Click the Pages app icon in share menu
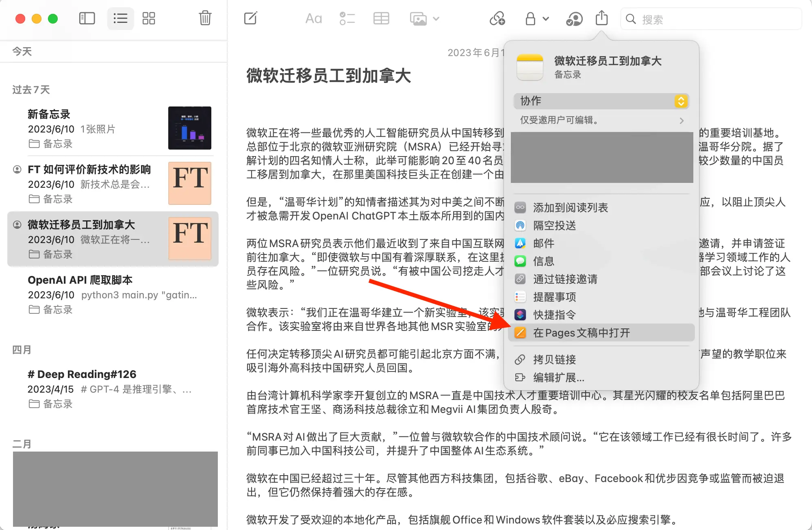The image size is (812, 530). click(520, 333)
